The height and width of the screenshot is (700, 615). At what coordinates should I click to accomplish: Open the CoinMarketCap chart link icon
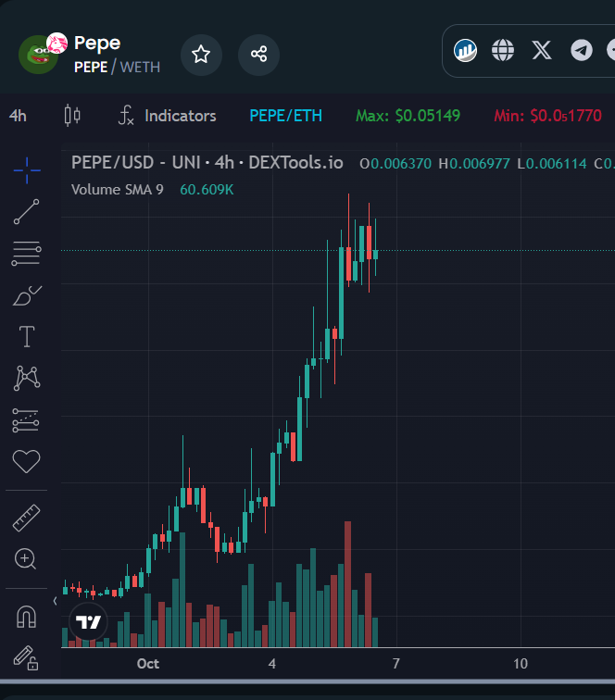(x=465, y=50)
